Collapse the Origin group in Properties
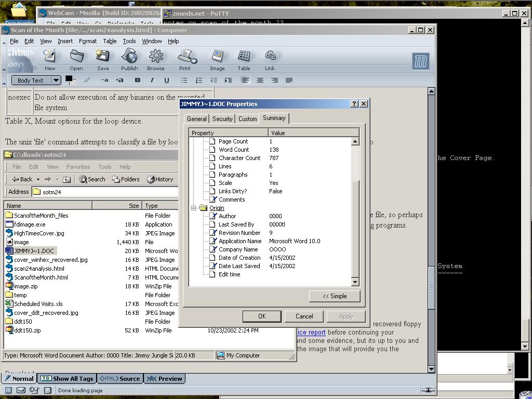This screenshot has height=399, width=532. 193,208
